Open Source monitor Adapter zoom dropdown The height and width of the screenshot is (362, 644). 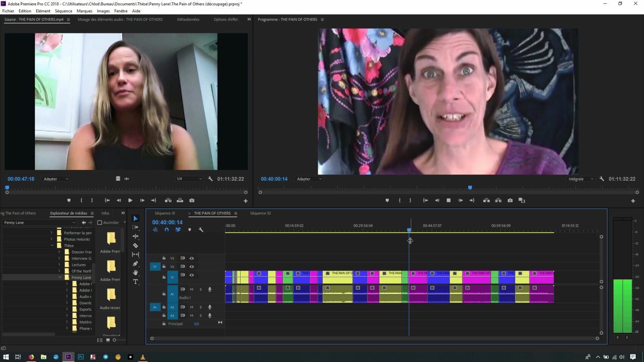click(x=56, y=179)
